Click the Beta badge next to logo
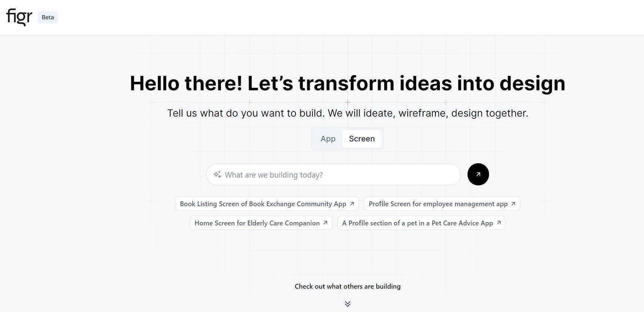This screenshot has width=644, height=312. pos(48,17)
